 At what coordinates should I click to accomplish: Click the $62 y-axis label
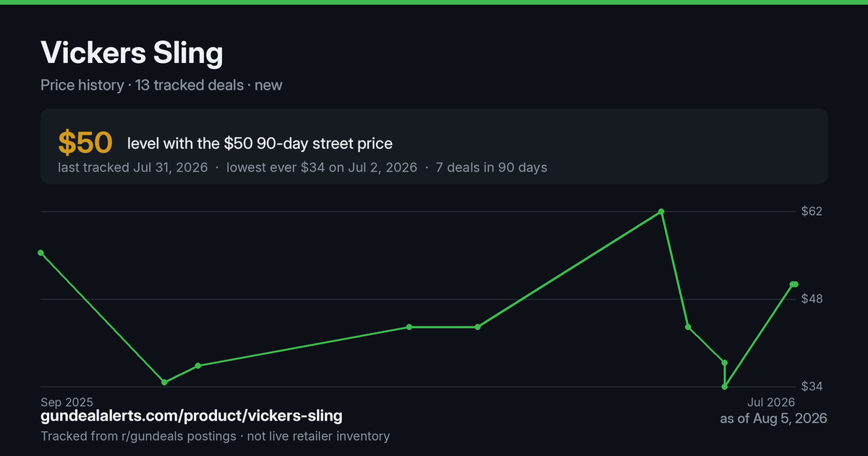812,211
